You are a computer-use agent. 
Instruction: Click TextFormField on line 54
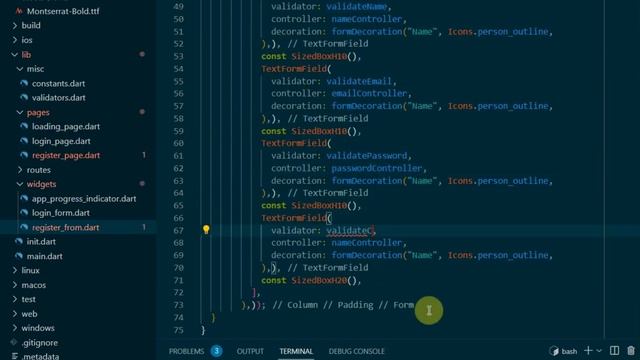coord(294,69)
